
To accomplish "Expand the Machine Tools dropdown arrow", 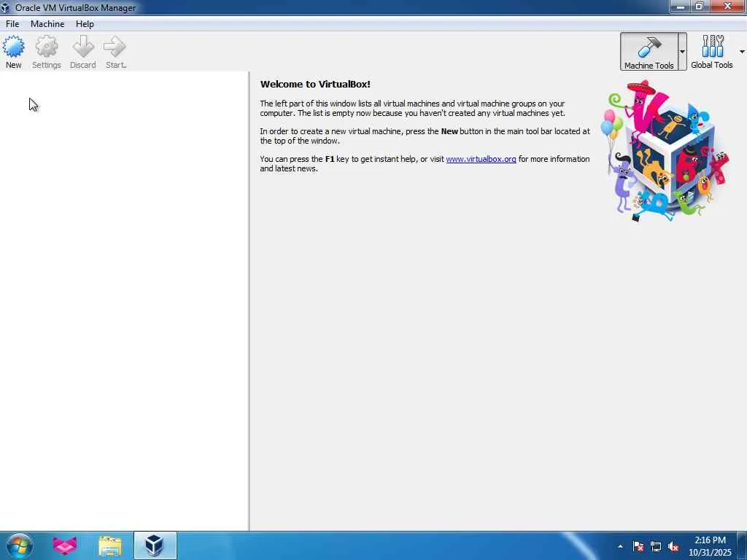I will point(683,52).
